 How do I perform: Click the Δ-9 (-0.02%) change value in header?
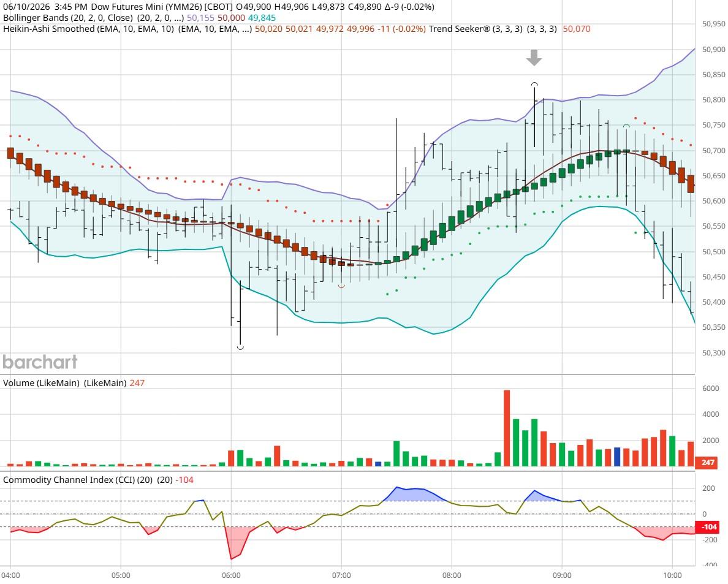click(411, 7)
